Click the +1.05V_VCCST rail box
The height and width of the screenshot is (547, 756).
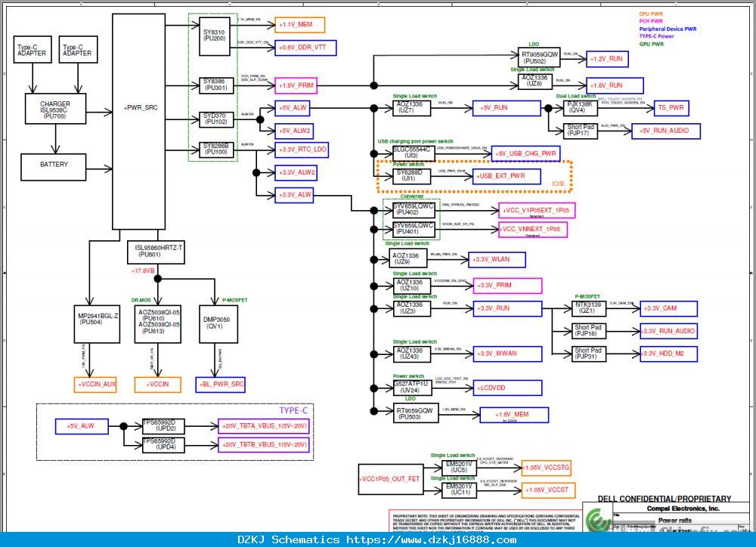click(548, 490)
